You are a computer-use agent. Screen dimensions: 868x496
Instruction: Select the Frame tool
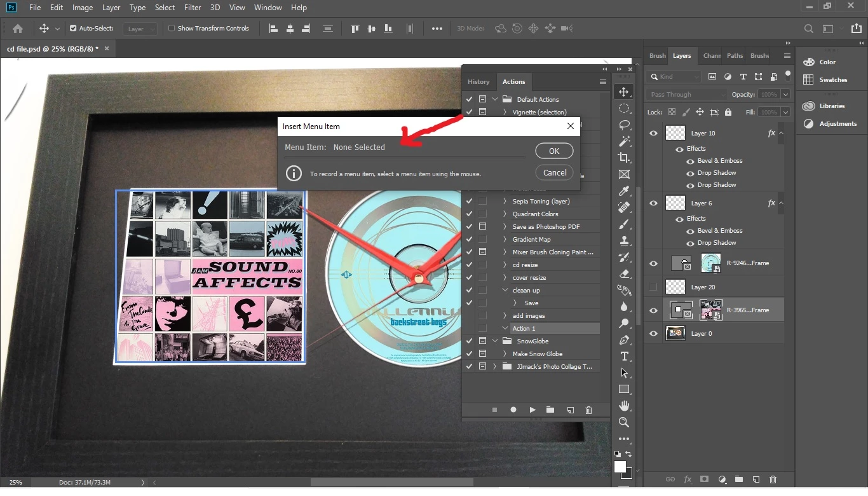pos(624,174)
